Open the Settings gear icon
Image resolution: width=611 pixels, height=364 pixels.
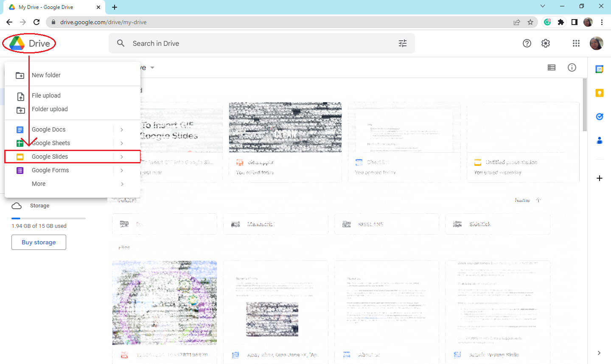point(546,43)
